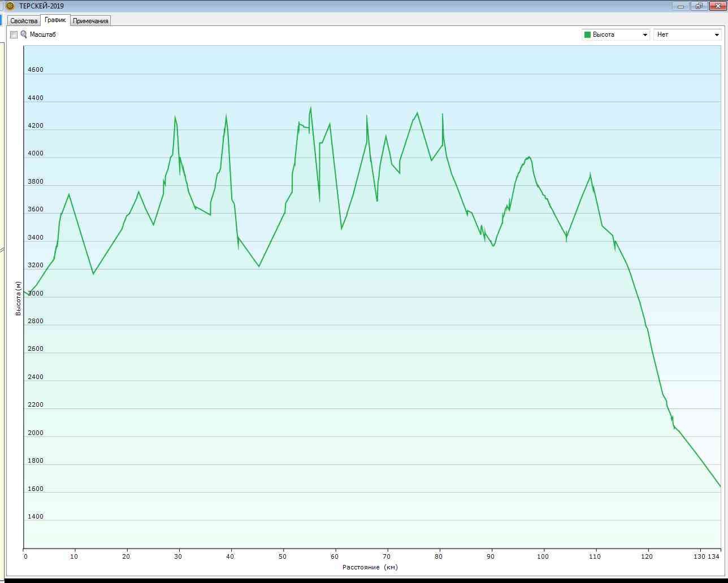Viewport: 728px width, 583px height.
Task: Enable the Масштаб checkbox
Action: 14,34
